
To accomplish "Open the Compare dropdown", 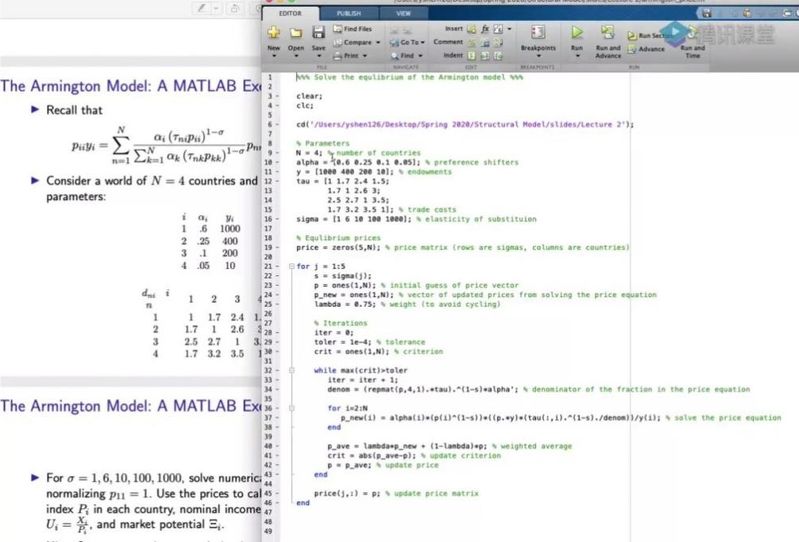I will (359, 43).
